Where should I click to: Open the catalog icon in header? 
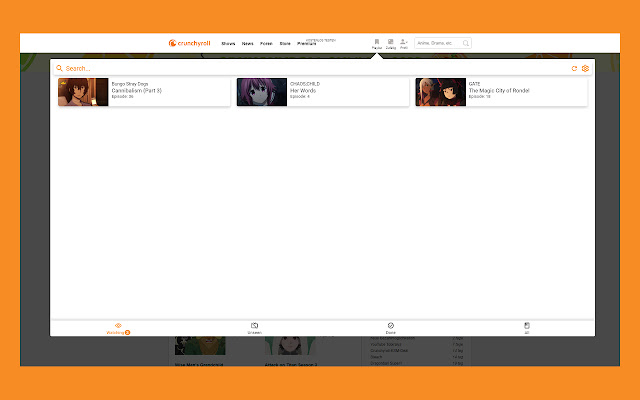(x=391, y=44)
